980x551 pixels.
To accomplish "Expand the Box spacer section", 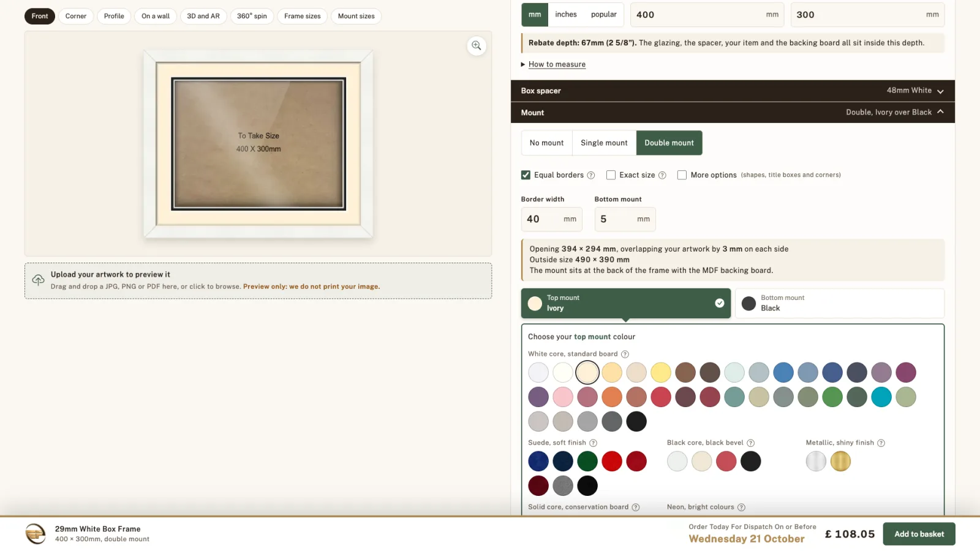I will click(x=733, y=91).
